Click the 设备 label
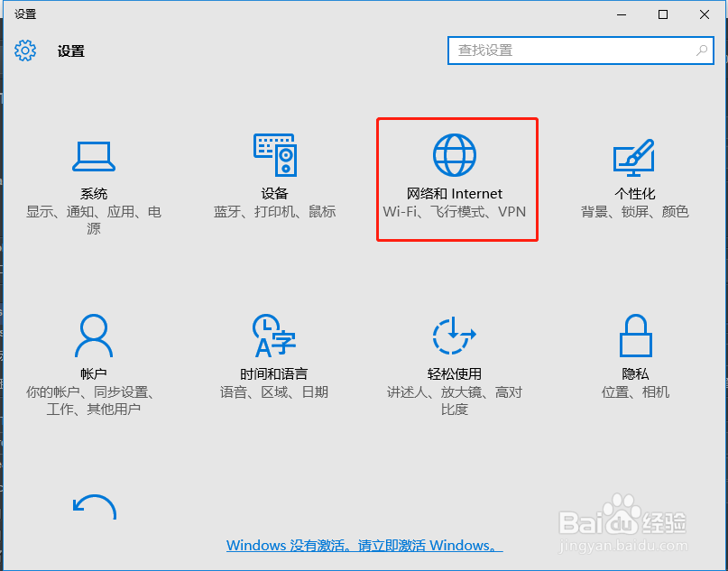The width and height of the screenshot is (728, 571). pos(275,194)
